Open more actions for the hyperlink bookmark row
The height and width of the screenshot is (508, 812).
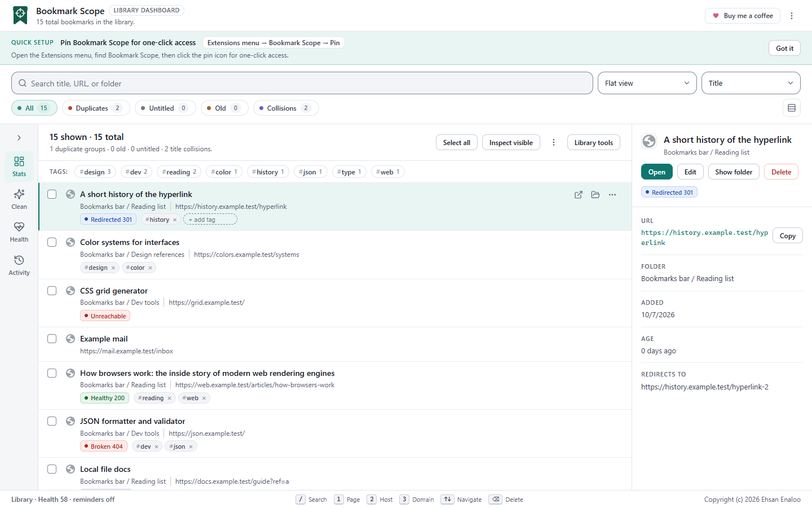(612, 195)
